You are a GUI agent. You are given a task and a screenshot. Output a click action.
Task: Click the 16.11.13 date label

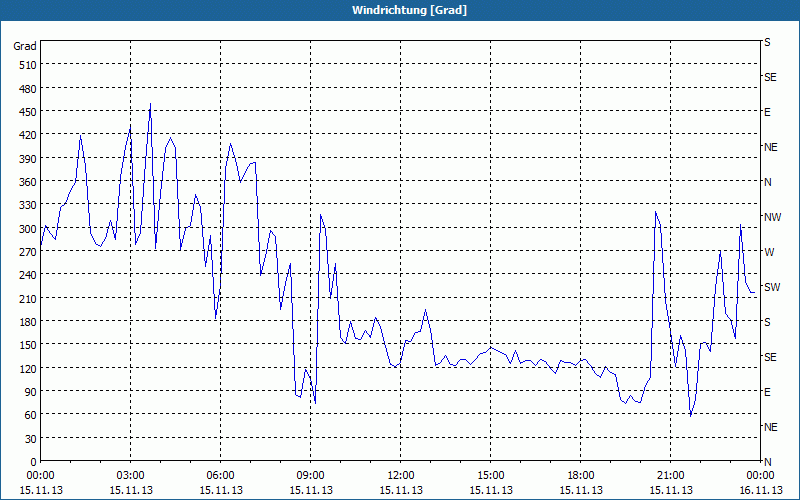[761, 490]
